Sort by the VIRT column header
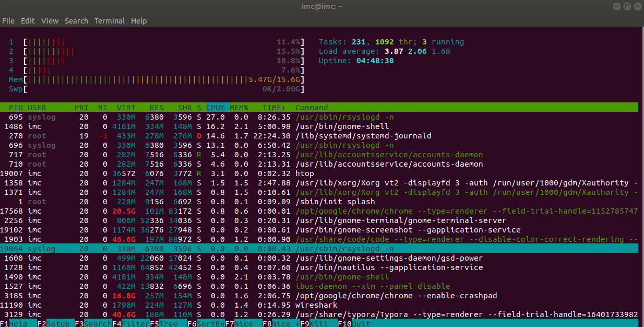 tap(126, 108)
